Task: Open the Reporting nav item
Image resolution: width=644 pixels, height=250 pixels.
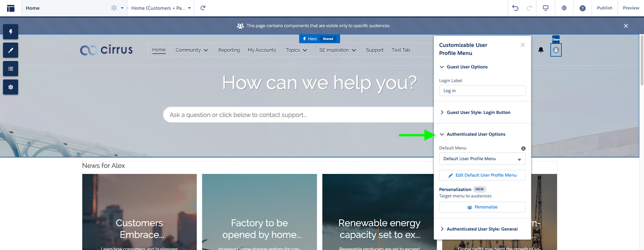Action: (x=229, y=50)
